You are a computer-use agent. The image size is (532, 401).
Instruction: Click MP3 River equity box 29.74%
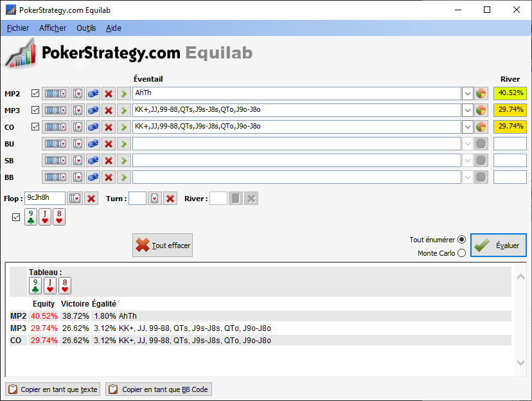[x=510, y=110]
